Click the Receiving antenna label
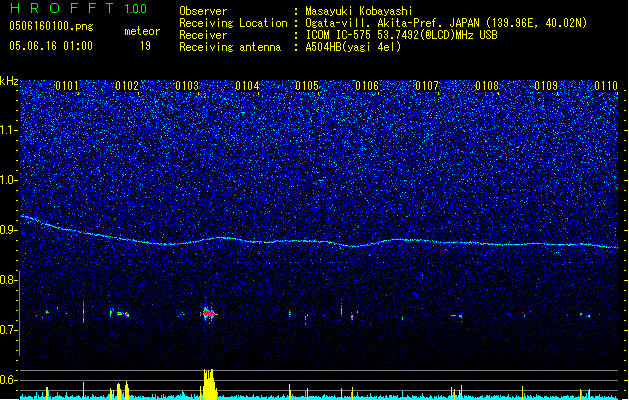 [230, 47]
